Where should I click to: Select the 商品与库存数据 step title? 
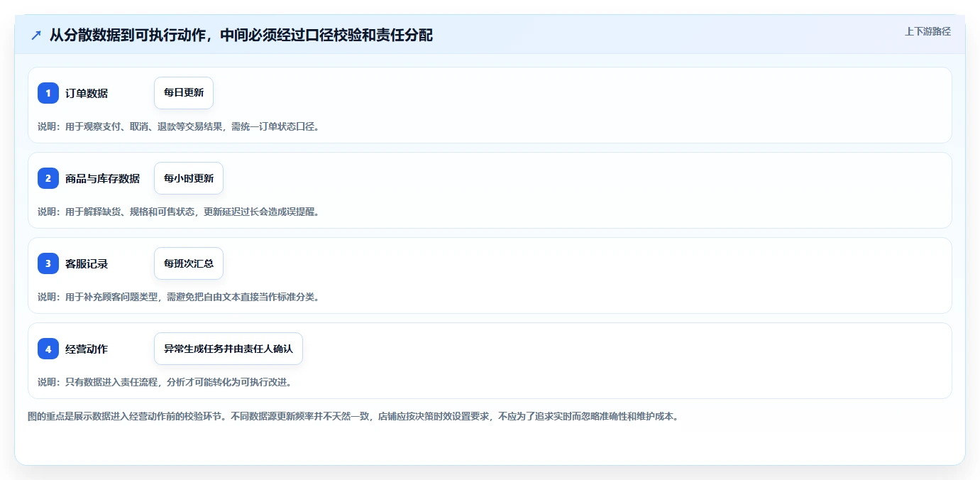(102, 178)
